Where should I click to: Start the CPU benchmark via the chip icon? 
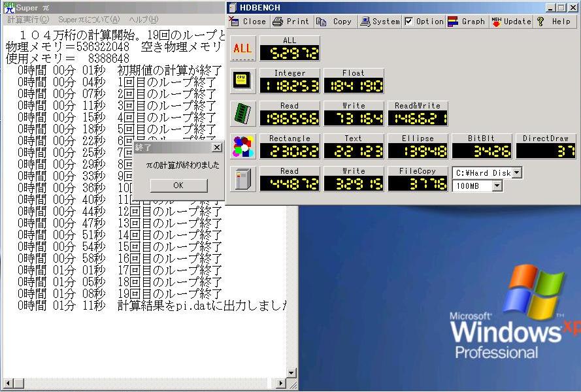pyautogui.click(x=242, y=81)
